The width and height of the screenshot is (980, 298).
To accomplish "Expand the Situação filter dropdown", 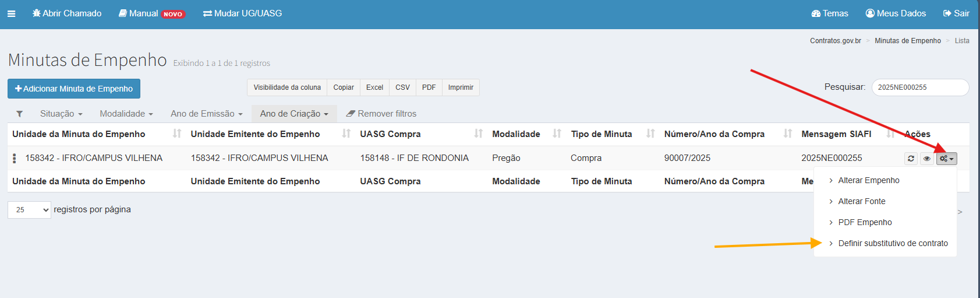I will coord(61,114).
